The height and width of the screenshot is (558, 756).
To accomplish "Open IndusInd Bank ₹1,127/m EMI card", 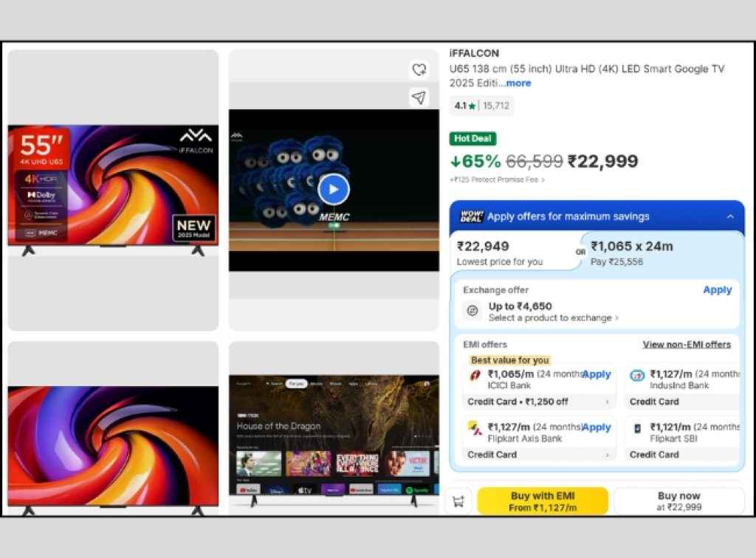I will (x=683, y=387).
